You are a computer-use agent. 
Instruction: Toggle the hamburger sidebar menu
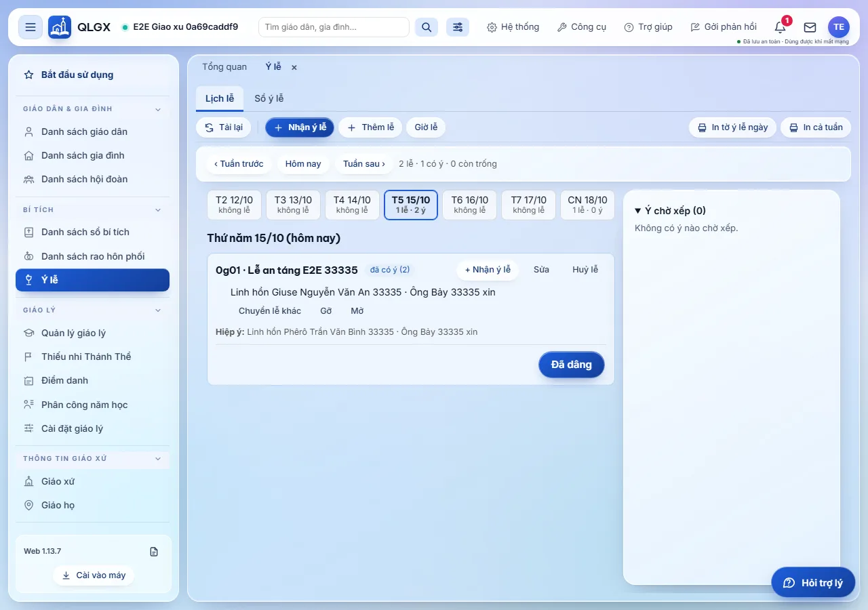[31, 27]
